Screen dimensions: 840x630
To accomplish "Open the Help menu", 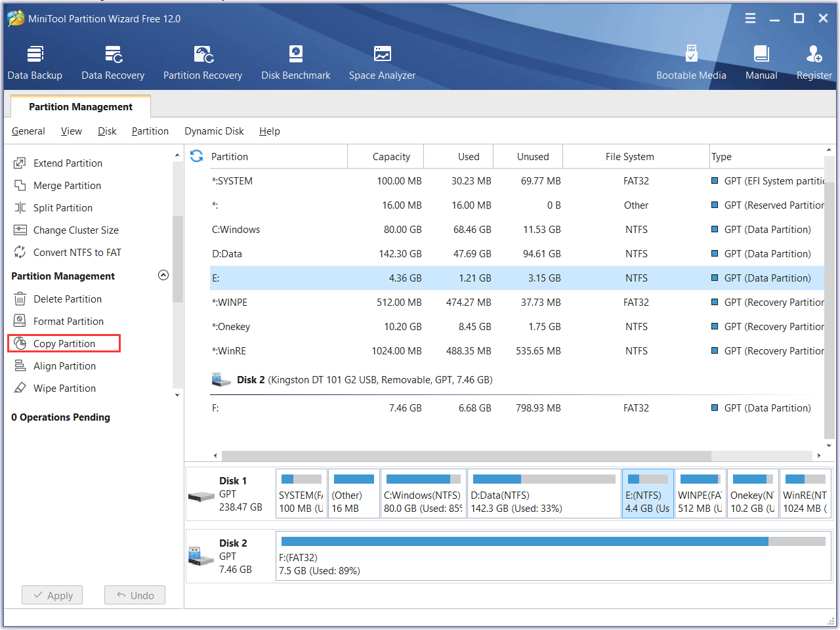I will point(270,131).
